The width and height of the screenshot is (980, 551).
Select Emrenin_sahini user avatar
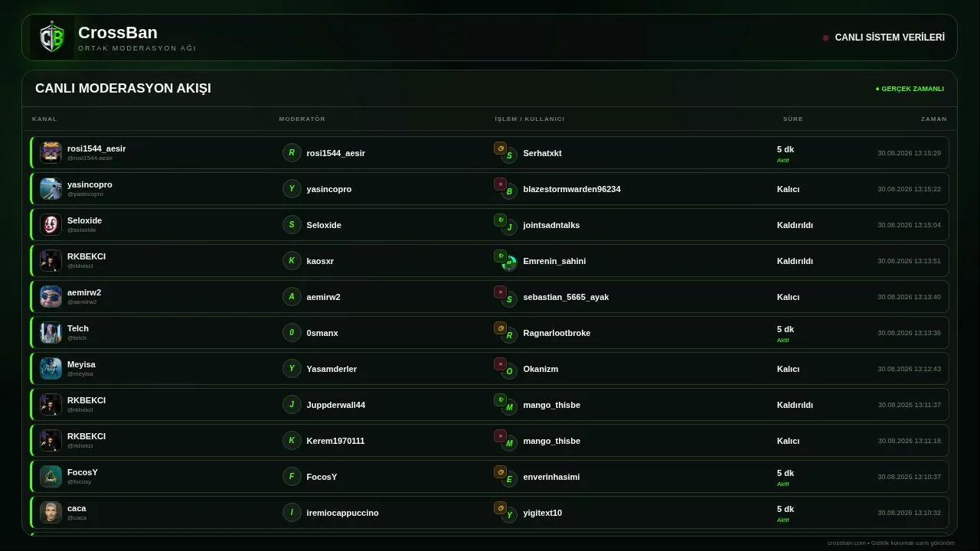point(509,263)
